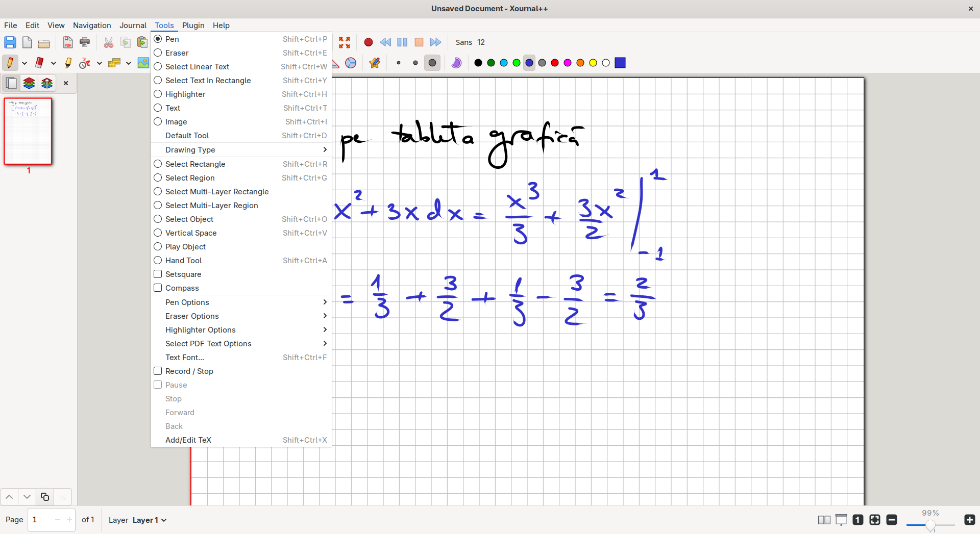Image resolution: width=980 pixels, height=534 pixels.
Task: Open the Layer 1 dropdown
Action: (150, 520)
